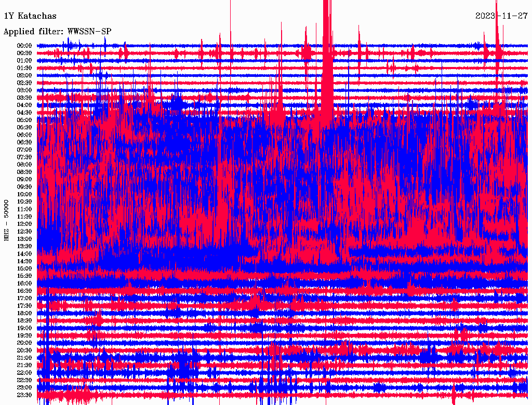Viewport: 532px width, 405px height.
Task: Click the vertical 'HHZ - 50000' axis label
Action: (x=6, y=221)
